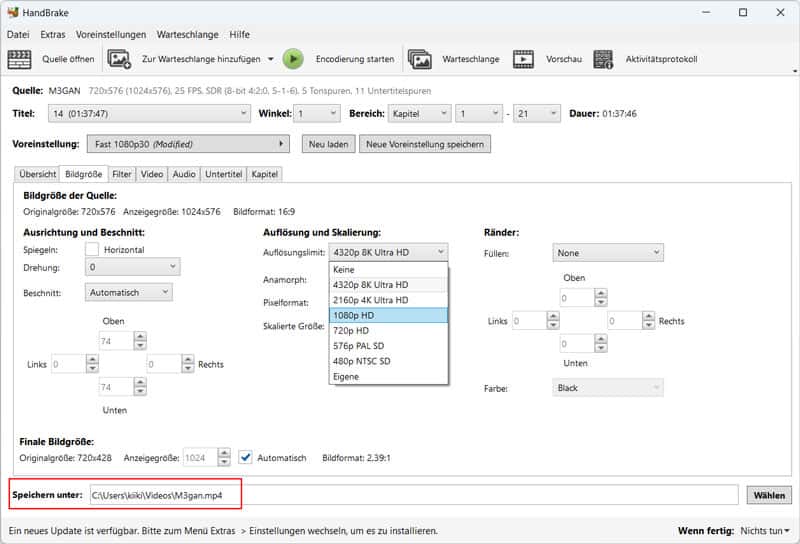Open the Voreinstellungen menu
800x544 pixels.
(x=111, y=34)
